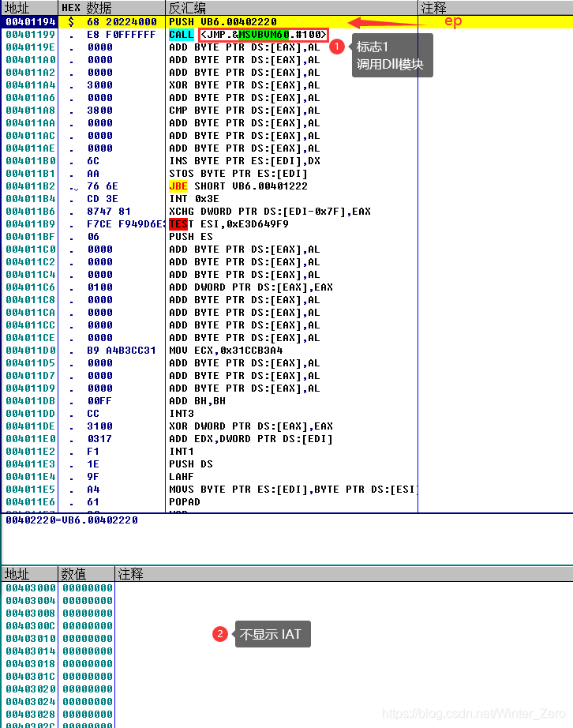Image resolution: width=573 pixels, height=728 pixels.
Task: Click the 反汇编 column header
Action: [x=292, y=7]
